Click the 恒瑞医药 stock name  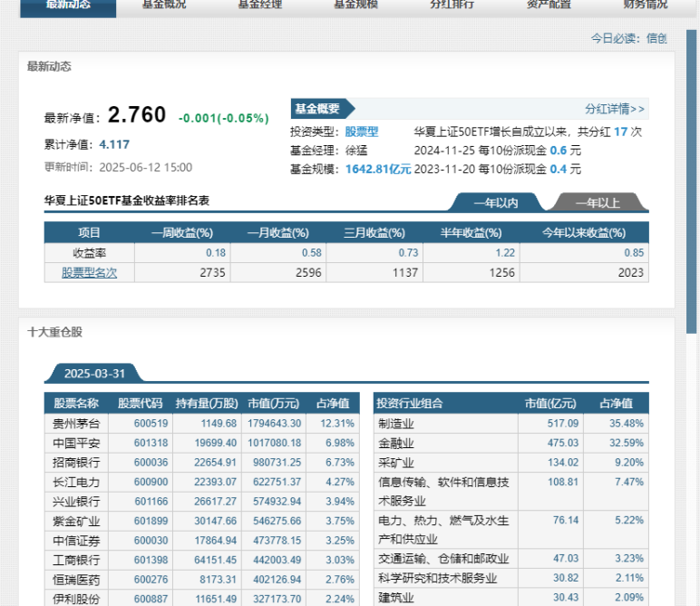click(x=76, y=579)
